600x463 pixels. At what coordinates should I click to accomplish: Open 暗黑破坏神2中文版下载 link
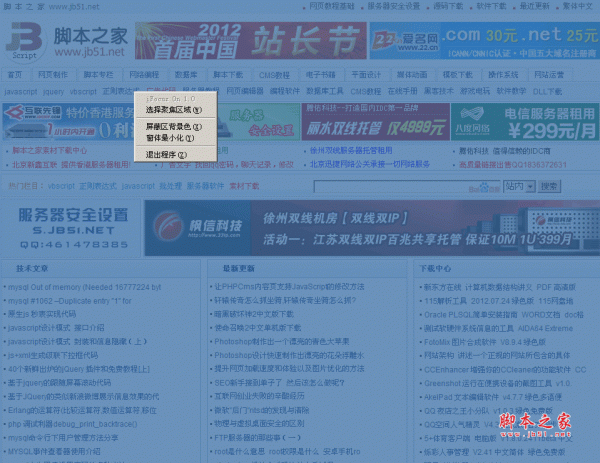pyautogui.click(x=254, y=314)
